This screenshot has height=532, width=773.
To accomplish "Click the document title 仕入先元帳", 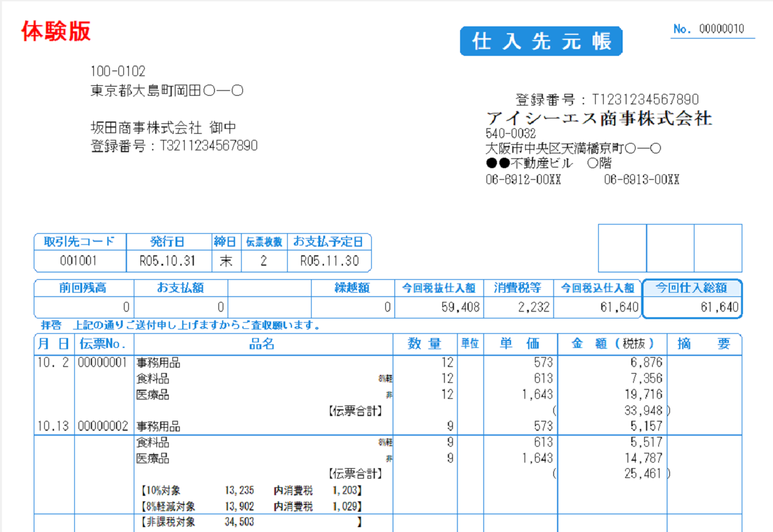I will (541, 41).
